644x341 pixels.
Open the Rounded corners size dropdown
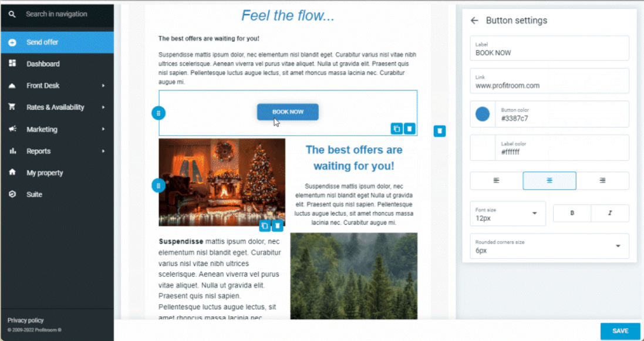(x=549, y=246)
